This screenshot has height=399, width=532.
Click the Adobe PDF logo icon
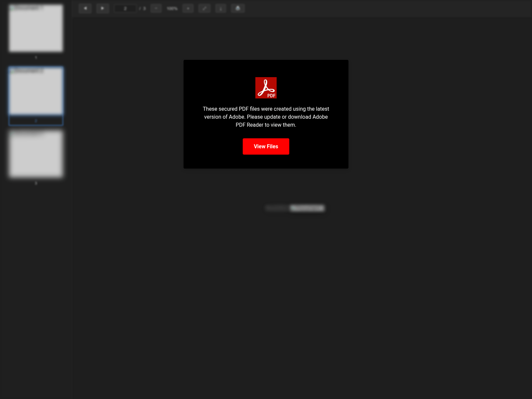pyautogui.click(x=266, y=88)
